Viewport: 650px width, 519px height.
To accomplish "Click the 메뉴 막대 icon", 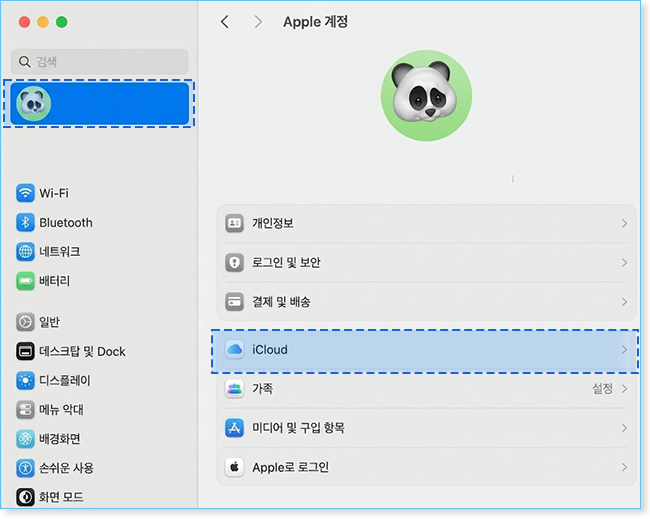I will click(25, 410).
